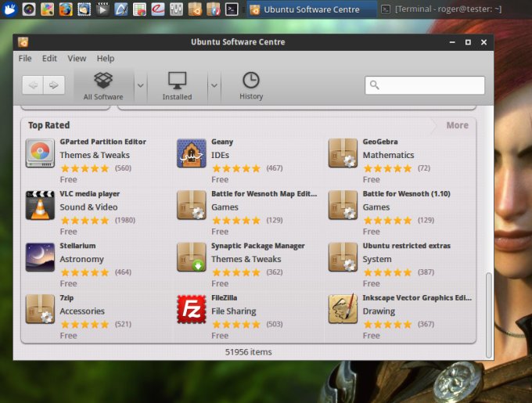Open Synaptic Package Manager title link
This screenshot has width=532, height=403.
point(258,246)
